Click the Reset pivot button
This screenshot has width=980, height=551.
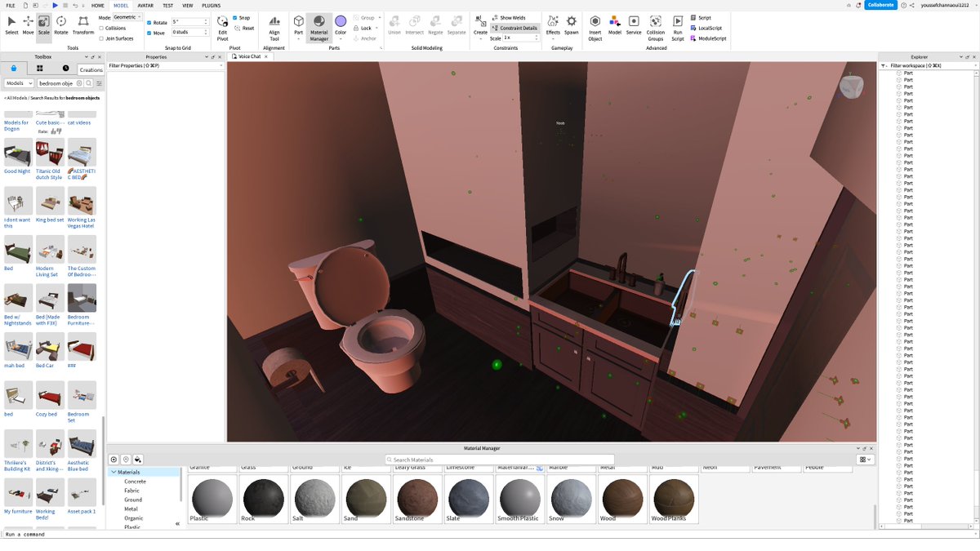243,28
